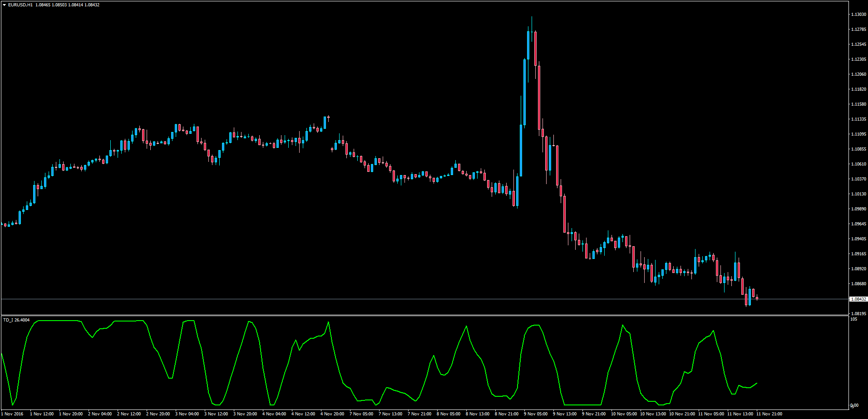Click price scale value 1.11580
Screen dimensions: 868x419
pos(859,104)
